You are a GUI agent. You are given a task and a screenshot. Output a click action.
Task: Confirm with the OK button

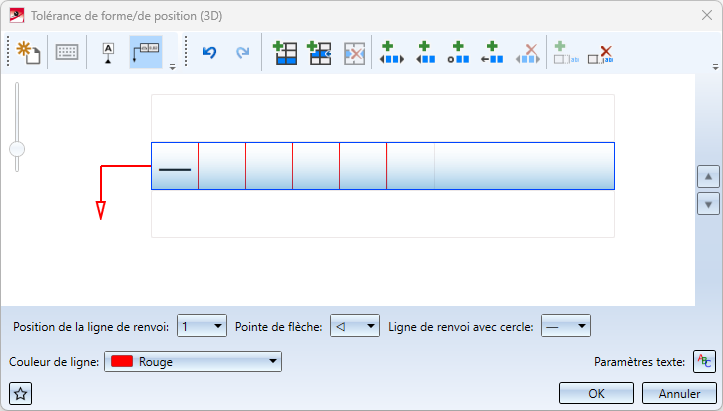596,393
